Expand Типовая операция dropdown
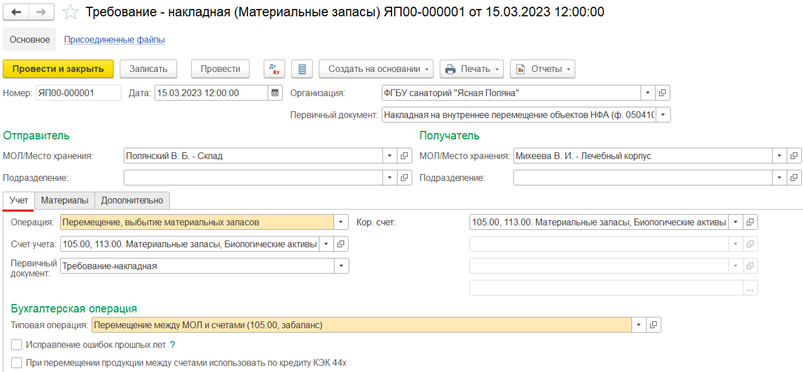This screenshot has height=372, width=803. tap(639, 324)
